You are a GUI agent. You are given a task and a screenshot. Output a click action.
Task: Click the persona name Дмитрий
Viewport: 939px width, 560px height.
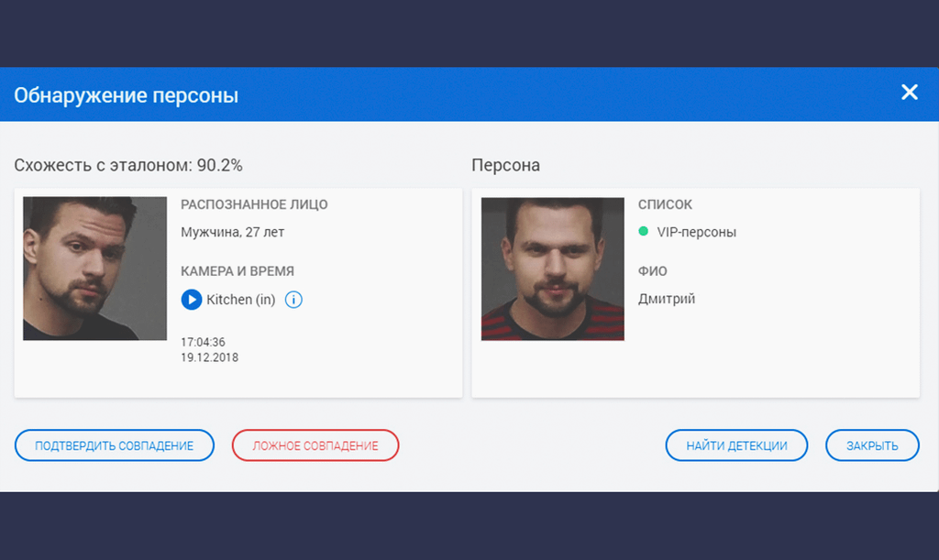point(667,299)
